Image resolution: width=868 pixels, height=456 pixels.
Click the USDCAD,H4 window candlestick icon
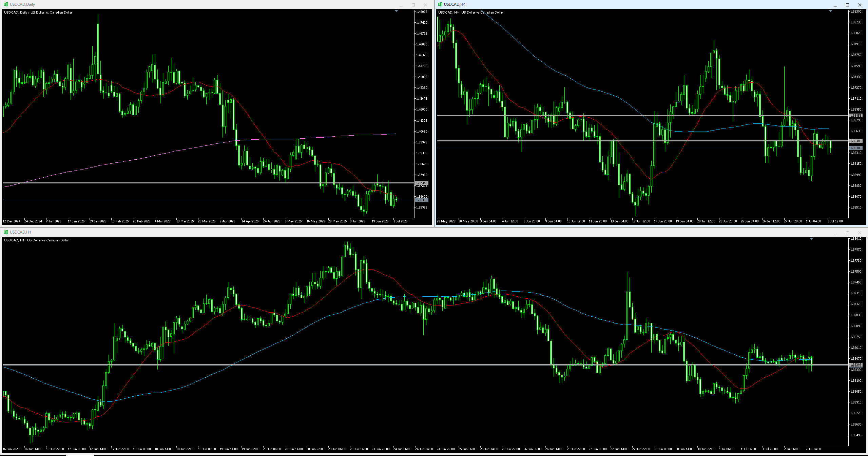pos(440,4)
